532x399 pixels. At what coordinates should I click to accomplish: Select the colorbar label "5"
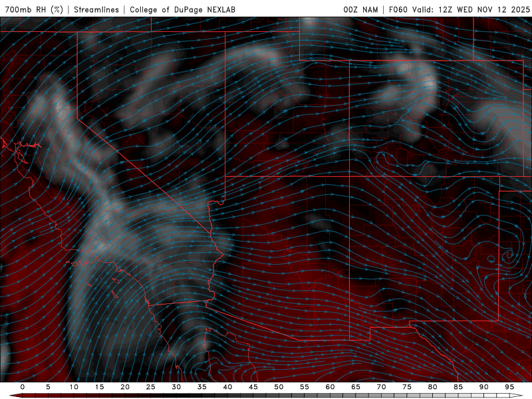[48, 387]
